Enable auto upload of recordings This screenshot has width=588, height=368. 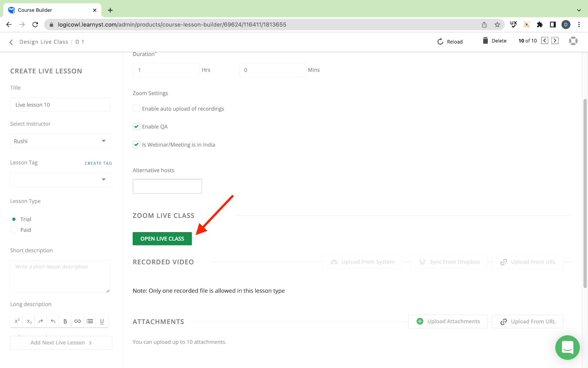click(x=136, y=109)
